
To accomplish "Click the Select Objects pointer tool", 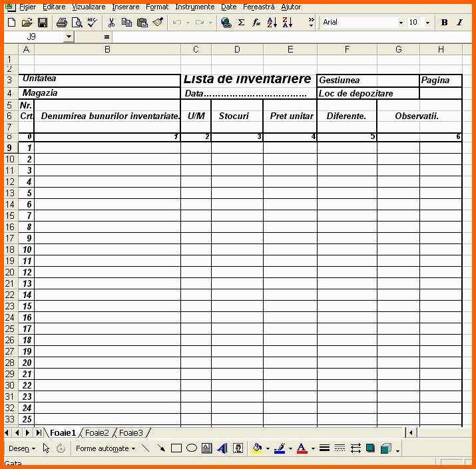I will pos(46,448).
